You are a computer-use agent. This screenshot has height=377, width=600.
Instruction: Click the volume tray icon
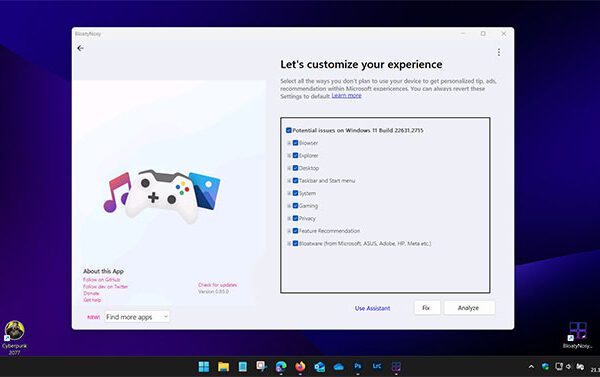pyautogui.click(x=569, y=367)
